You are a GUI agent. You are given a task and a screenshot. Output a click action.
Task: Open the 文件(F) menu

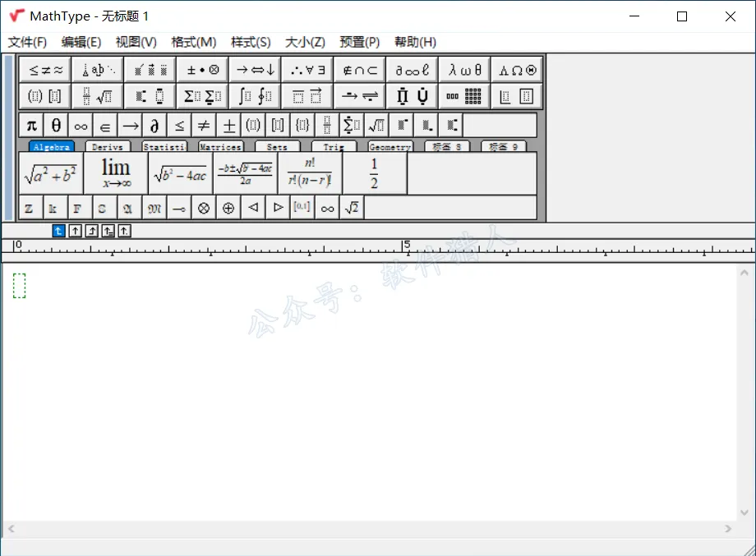27,43
